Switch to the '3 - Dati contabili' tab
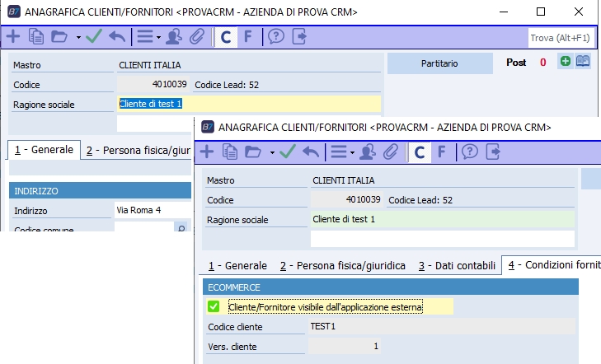This screenshot has height=364, width=601. tap(456, 265)
